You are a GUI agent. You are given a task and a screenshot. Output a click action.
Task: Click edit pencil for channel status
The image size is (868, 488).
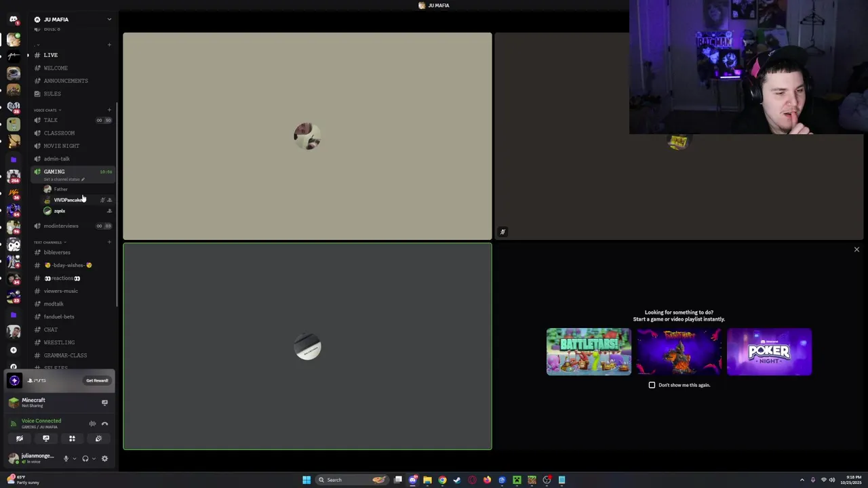point(83,179)
